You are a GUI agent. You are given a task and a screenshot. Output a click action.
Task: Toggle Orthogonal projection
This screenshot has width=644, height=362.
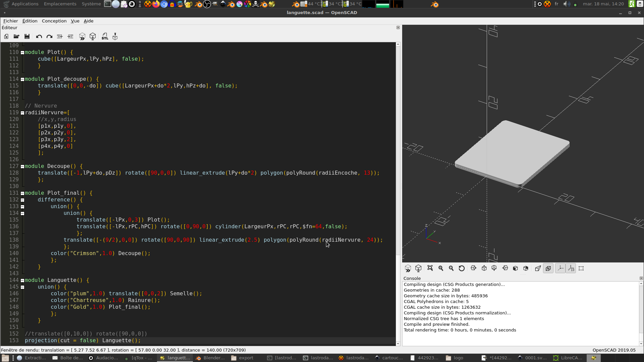548,268
